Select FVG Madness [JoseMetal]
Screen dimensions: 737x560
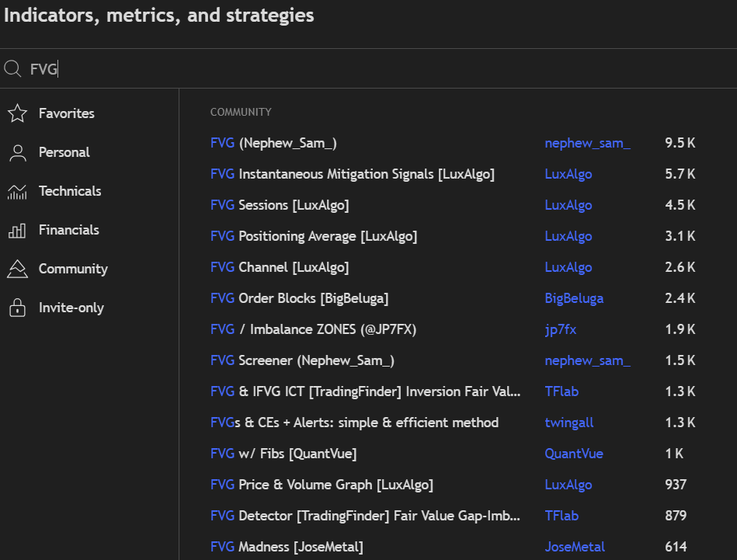pyautogui.click(x=287, y=547)
